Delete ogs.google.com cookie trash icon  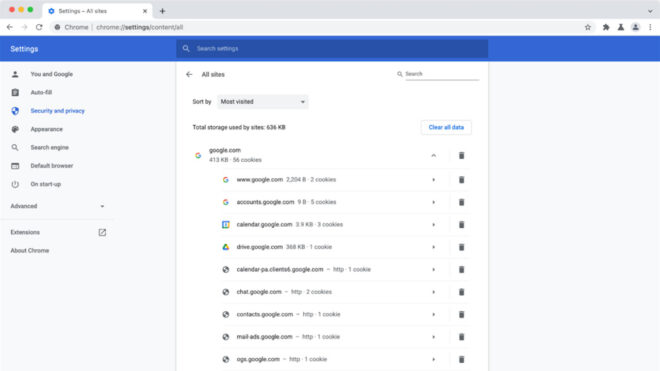(461, 359)
